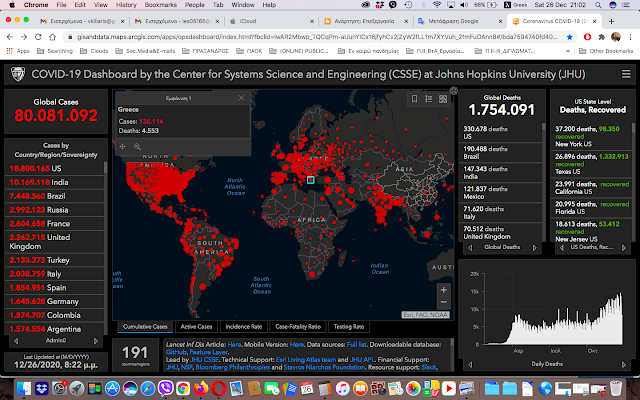640x400 pixels.
Task: Open the History menu
Action: (126, 5)
